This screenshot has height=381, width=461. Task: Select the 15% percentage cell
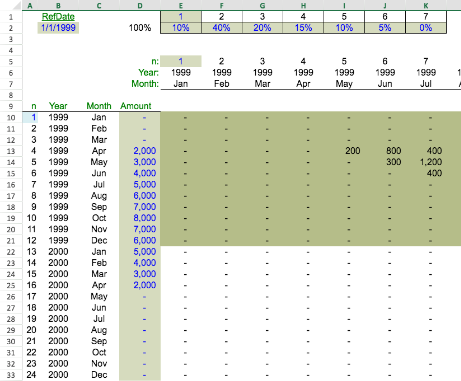[x=303, y=28]
